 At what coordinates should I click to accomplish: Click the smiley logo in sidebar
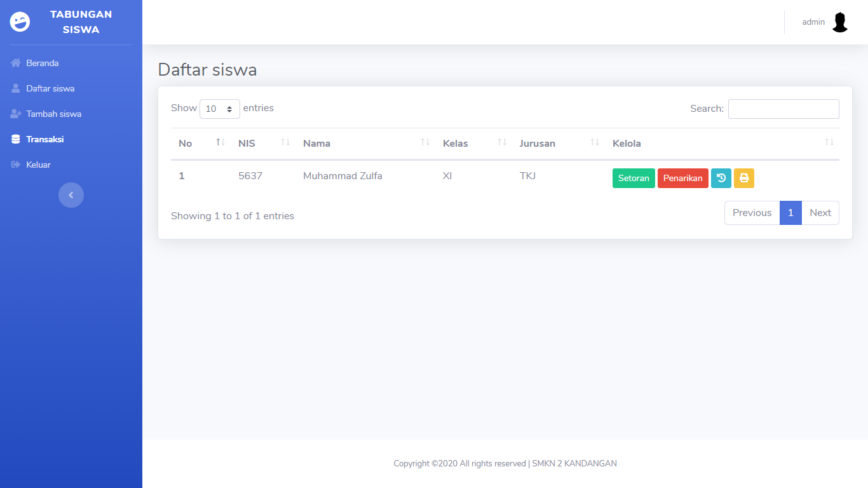(x=20, y=22)
